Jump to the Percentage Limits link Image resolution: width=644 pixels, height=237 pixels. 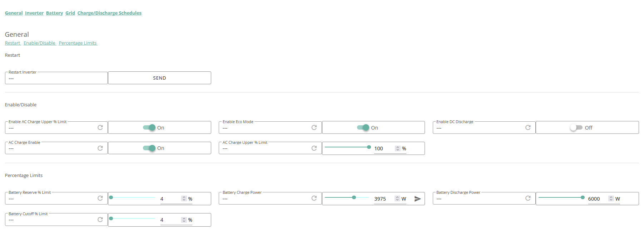78,43
